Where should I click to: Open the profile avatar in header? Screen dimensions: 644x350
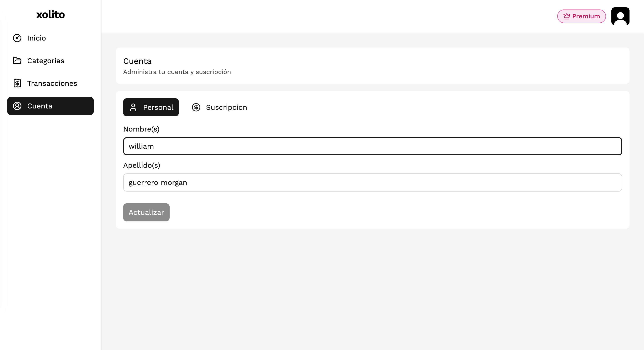620,16
